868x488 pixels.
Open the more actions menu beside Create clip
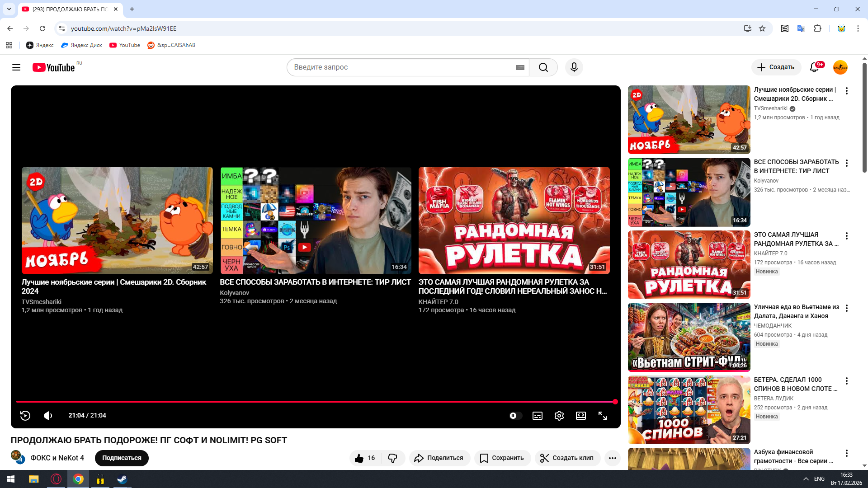612,458
